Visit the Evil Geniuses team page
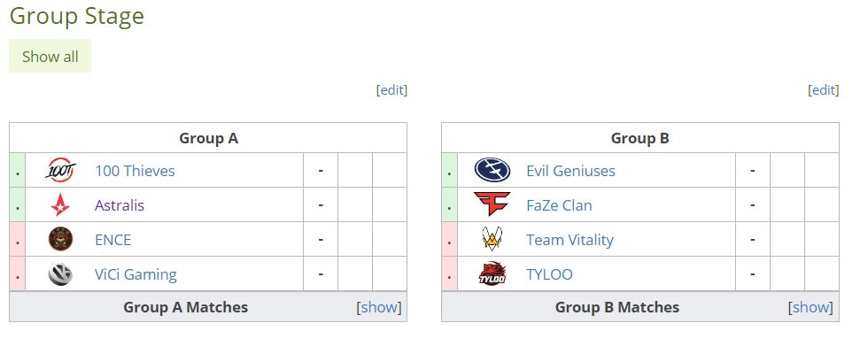The height and width of the screenshot is (354, 868). coord(570,171)
